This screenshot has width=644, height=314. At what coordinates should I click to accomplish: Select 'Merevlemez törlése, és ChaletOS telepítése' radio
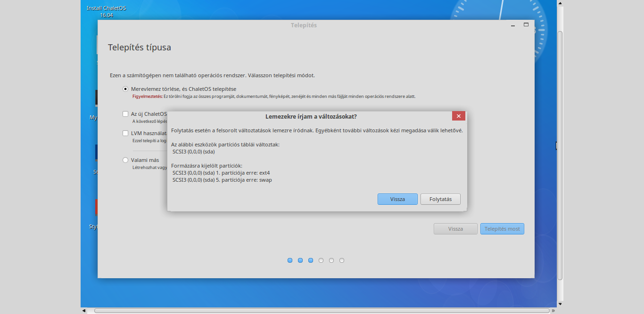coord(125,89)
